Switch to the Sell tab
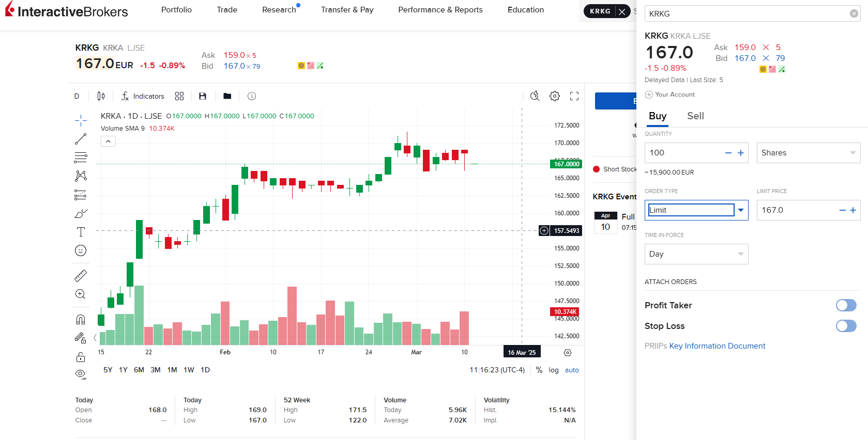 [695, 116]
